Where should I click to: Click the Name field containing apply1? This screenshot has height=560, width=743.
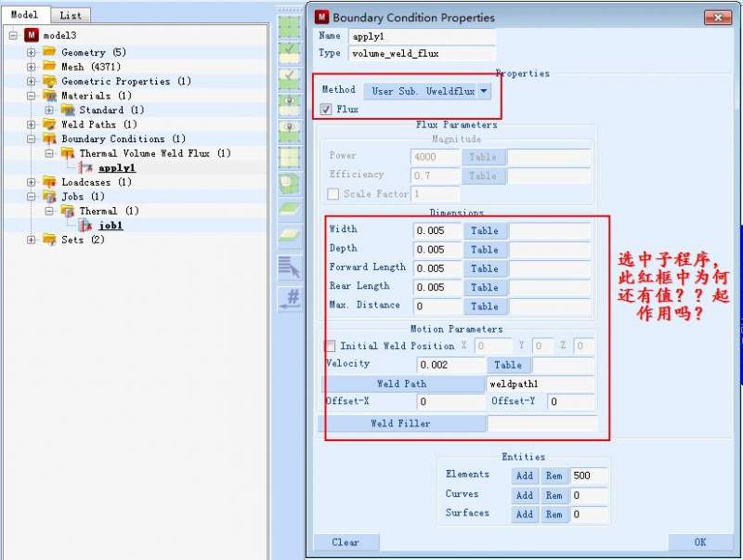pos(422,36)
